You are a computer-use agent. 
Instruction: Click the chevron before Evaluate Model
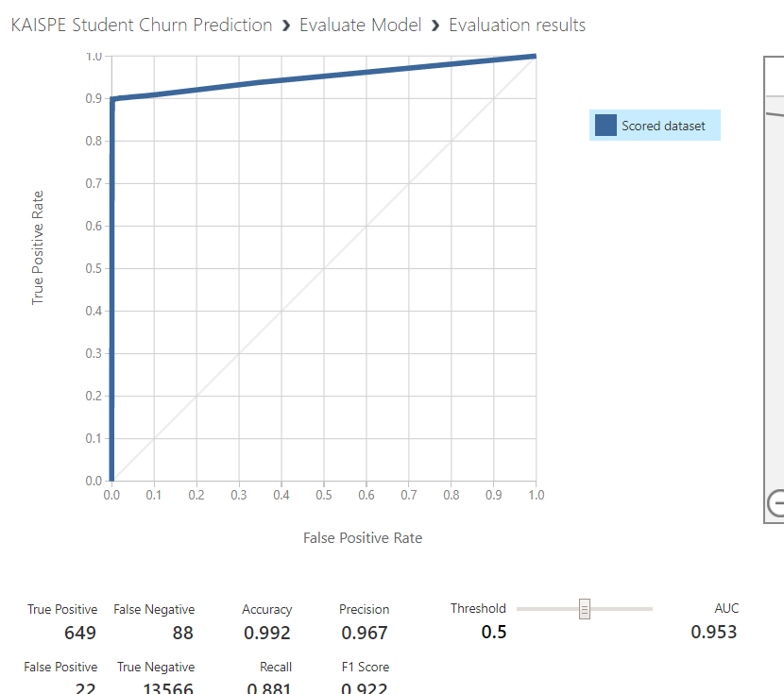tap(285, 25)
